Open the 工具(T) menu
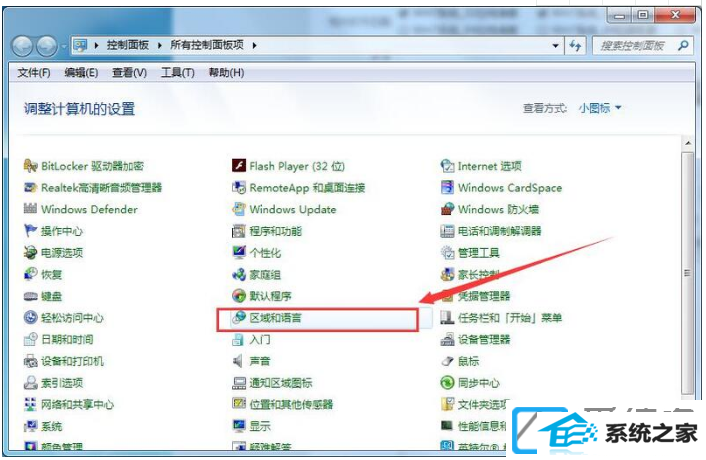Image resolution: width=706 pixels, height=460 pixels. coord(178,73)
